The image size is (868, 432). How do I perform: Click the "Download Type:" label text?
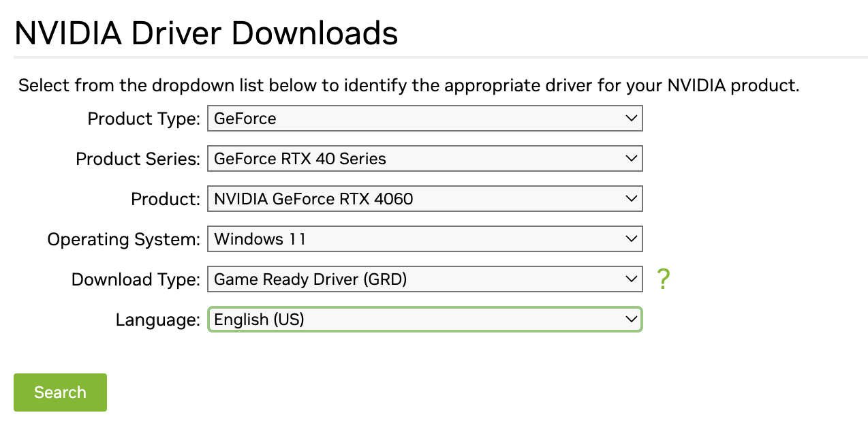point(136,280)
